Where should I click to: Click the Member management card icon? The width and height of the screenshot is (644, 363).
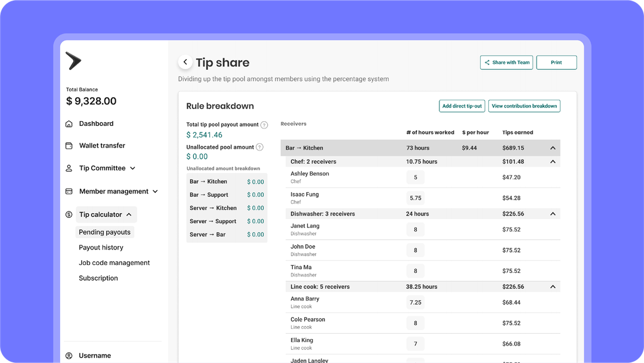[x=69, y=191]
